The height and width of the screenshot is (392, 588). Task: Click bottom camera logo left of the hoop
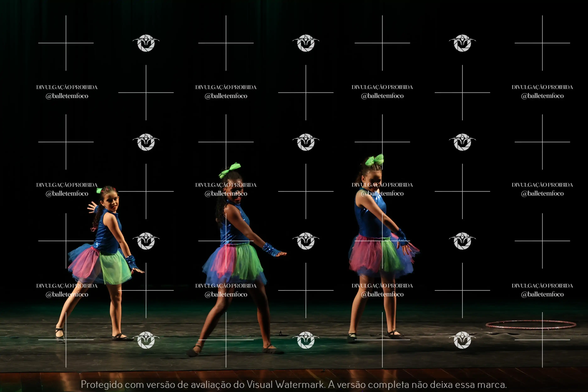462,340
